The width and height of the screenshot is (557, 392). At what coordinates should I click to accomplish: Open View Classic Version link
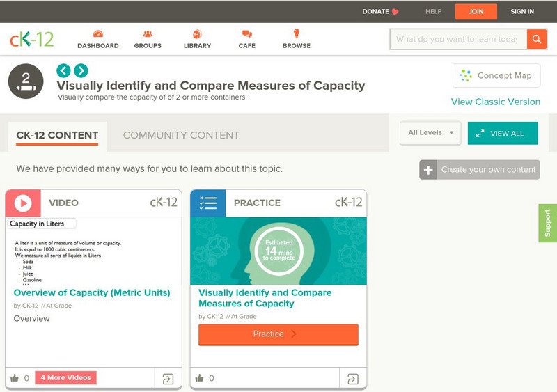(x=495, y=102)
